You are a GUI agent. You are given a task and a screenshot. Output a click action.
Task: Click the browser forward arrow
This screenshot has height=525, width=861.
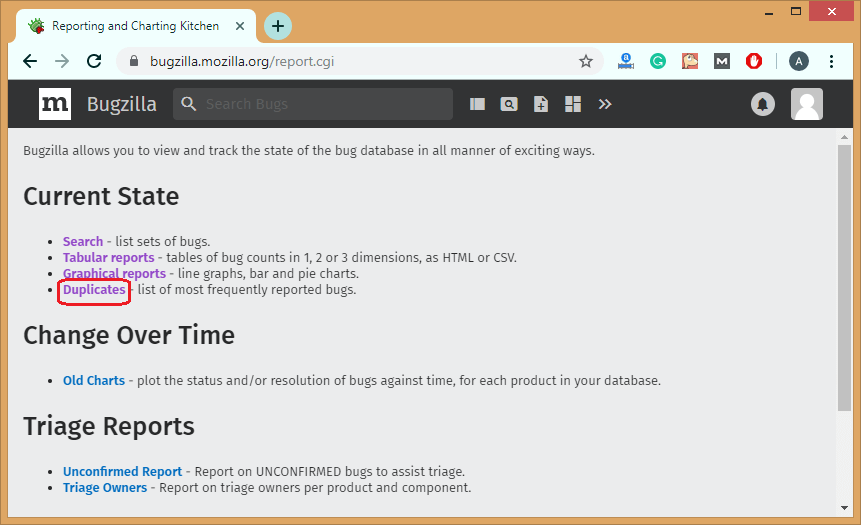pyautogui.click(x=62, y=61)
